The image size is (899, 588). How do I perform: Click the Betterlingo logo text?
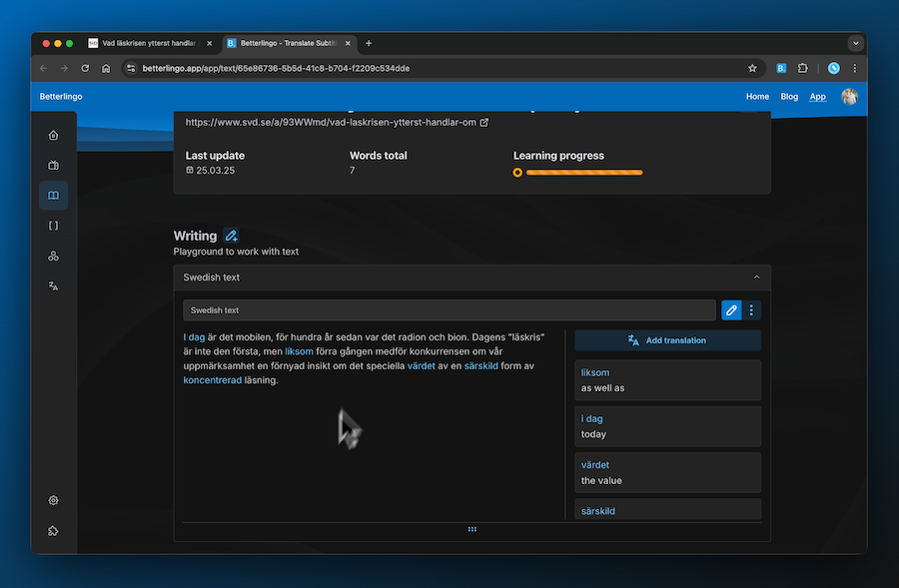click(x=61, y=96)
